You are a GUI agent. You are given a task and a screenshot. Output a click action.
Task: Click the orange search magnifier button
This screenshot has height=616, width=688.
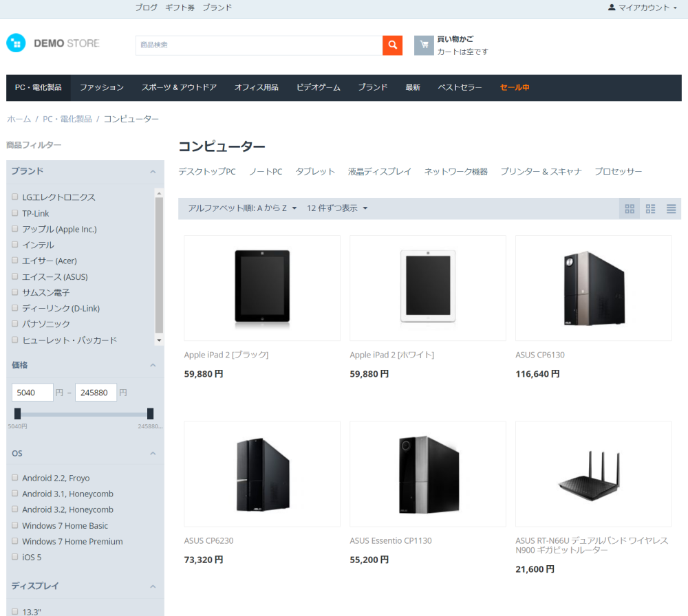(x=392, y=45)
